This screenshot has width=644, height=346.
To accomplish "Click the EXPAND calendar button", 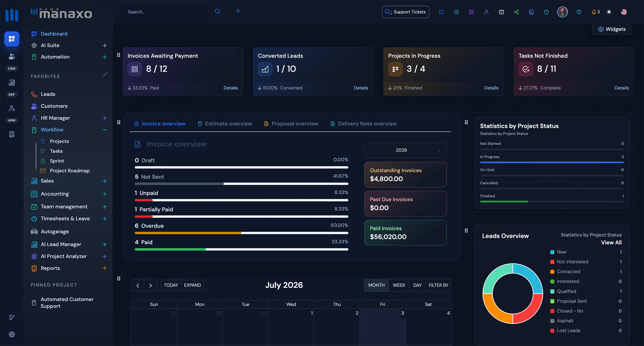I will pos(192,285).
